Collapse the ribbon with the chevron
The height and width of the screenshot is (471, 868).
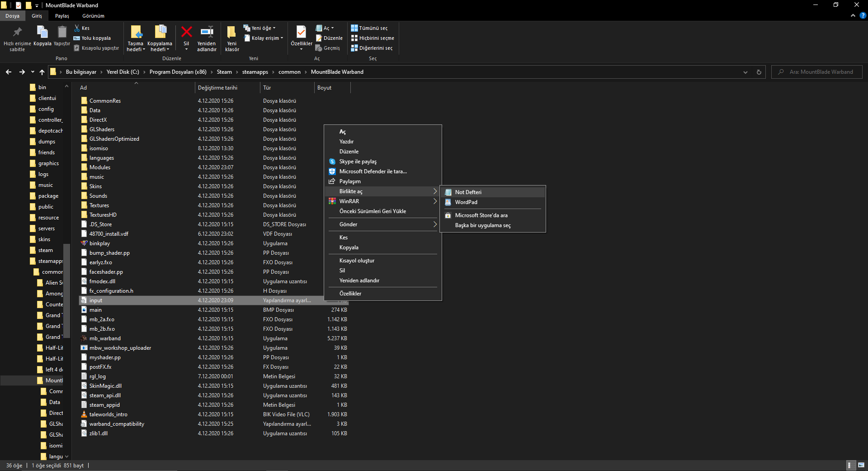click(x=853, y=15)
